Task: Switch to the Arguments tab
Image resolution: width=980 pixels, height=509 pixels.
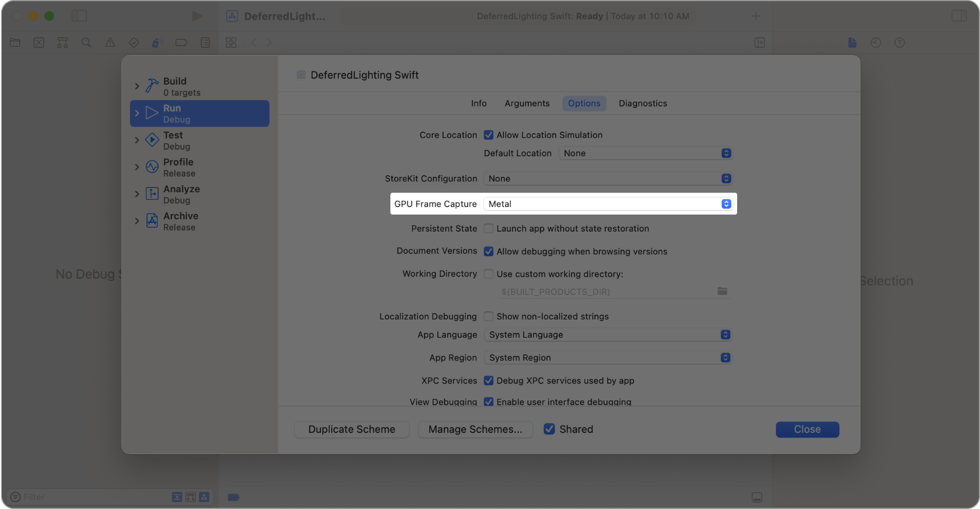Action: tap(527, 103)
